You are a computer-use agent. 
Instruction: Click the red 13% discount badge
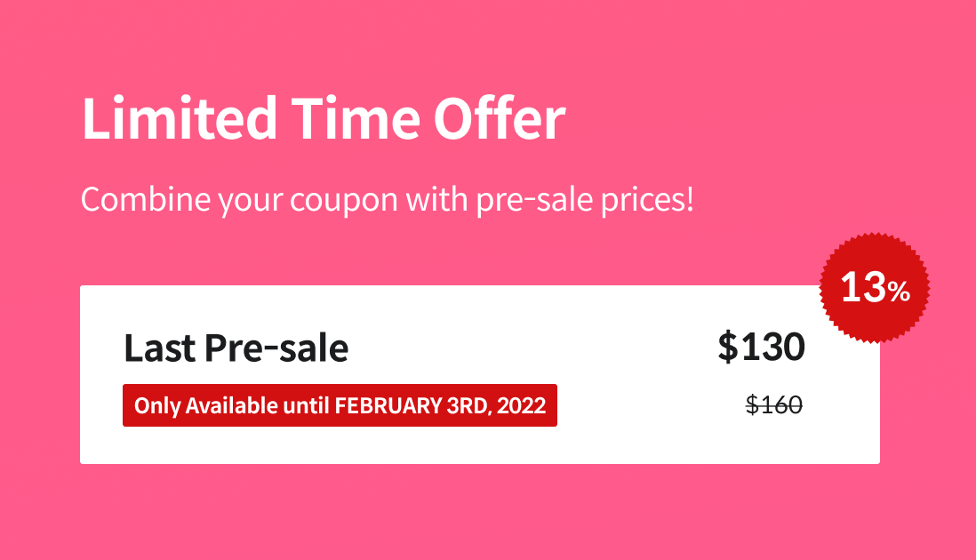(x=875, y=288)
